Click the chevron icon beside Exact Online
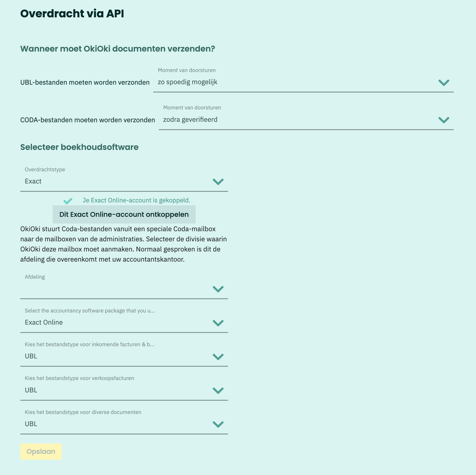The height and width of the screenshot is (475, 476). [218, 323]
